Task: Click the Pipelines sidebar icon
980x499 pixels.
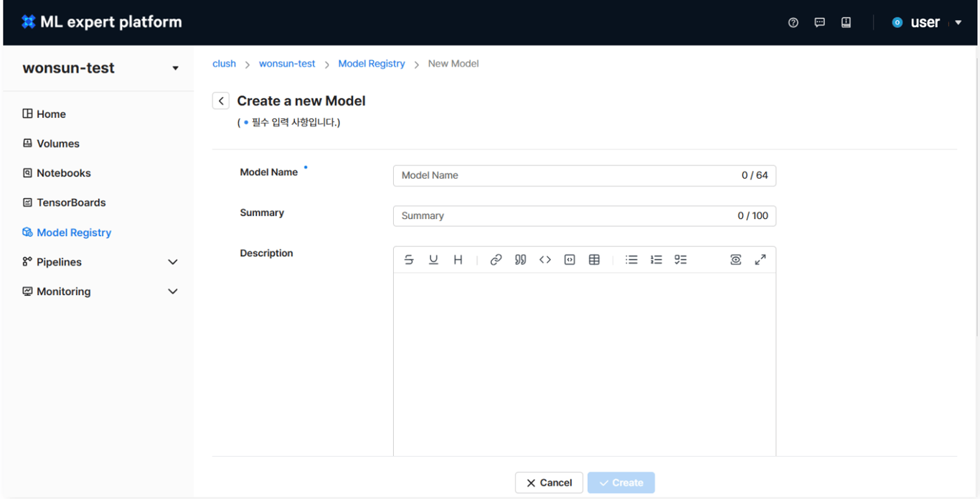Action: pyautogui.click(x=27, y=261)
